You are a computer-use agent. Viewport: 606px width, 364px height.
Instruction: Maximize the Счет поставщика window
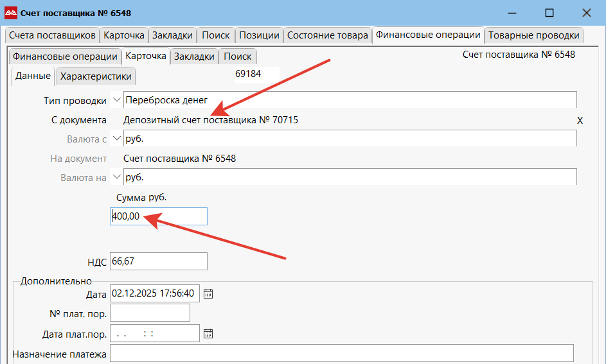549,12
